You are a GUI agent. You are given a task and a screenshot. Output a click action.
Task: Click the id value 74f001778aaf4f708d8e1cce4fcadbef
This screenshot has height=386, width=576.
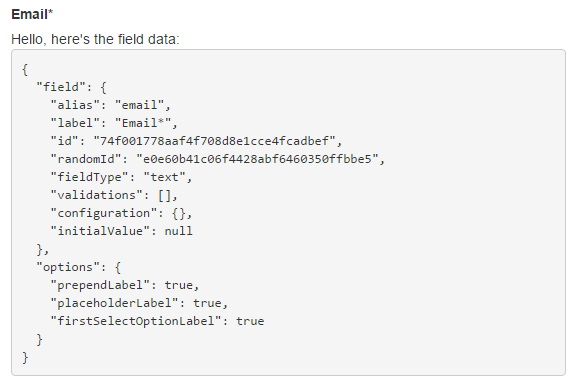click(x=215, y=141)
